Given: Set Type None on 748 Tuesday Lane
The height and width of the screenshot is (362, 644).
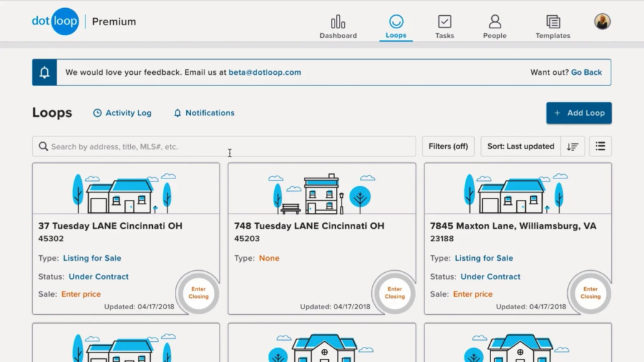Looking at the screenshot, I should click(269, 258).
